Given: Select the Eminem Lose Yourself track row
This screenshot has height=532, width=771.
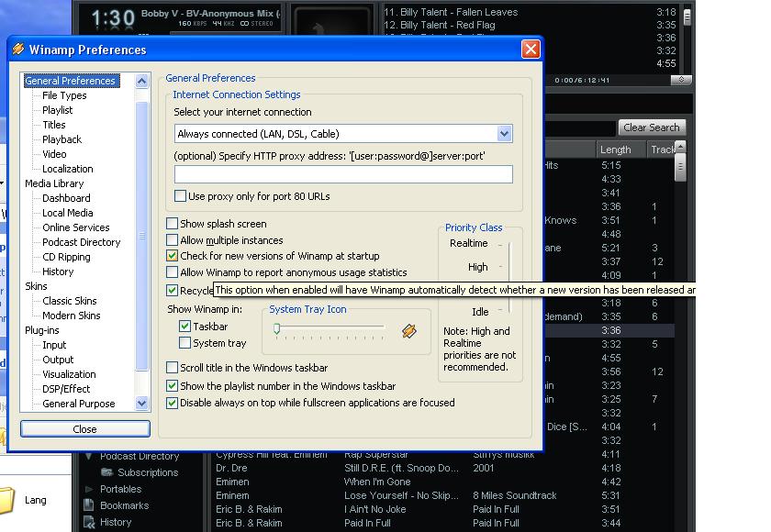Looking at the screenshot, I should 442,495.
